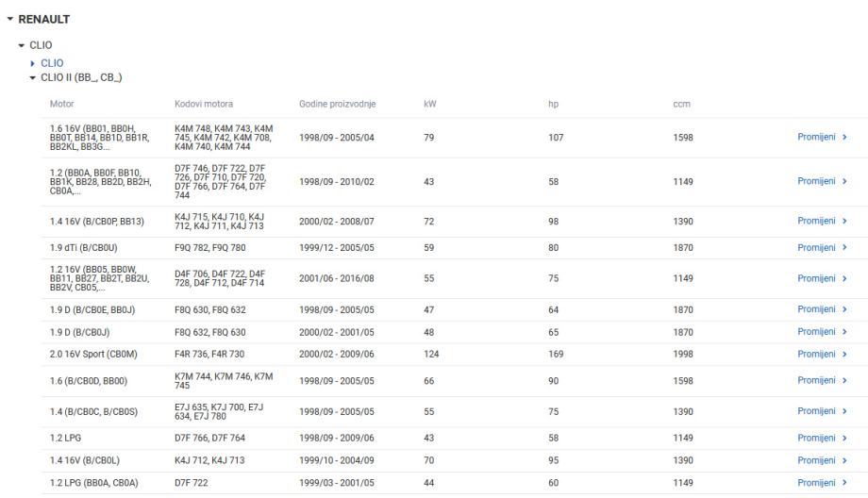
Task: Click the hp value '169'
Action: (556, 354)
